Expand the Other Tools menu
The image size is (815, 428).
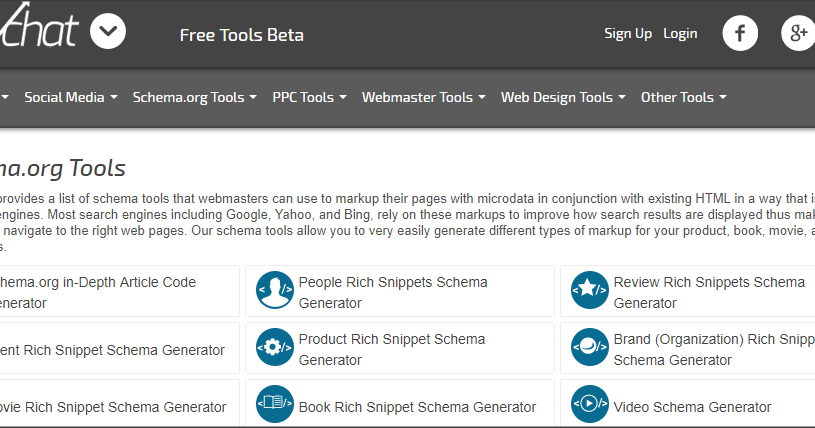pyautogui.click(x=683, y=97)
